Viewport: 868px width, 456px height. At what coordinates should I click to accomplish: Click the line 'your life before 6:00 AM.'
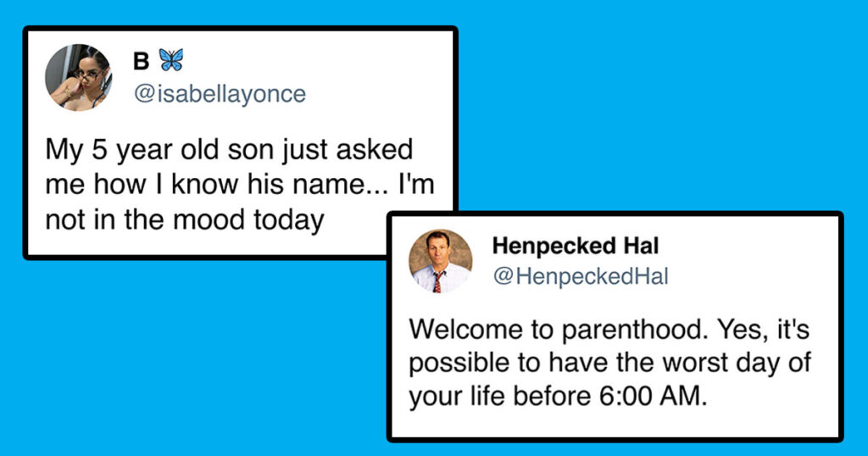[558, 397]
